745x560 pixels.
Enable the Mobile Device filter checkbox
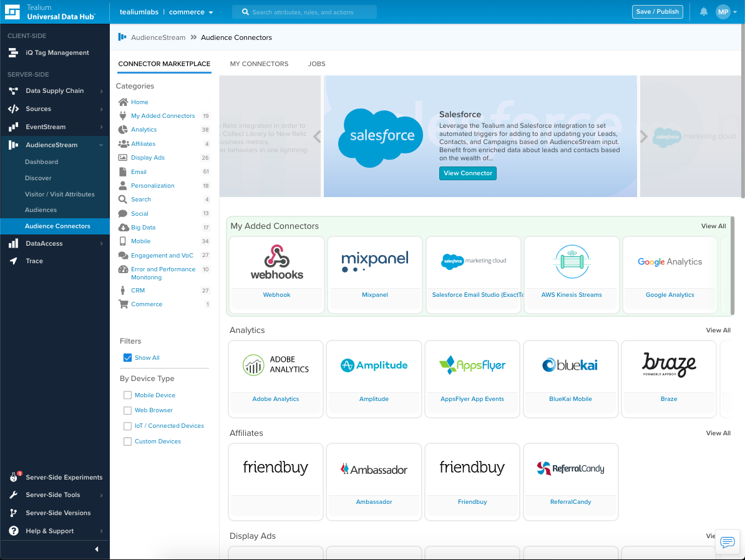[128, 395]
